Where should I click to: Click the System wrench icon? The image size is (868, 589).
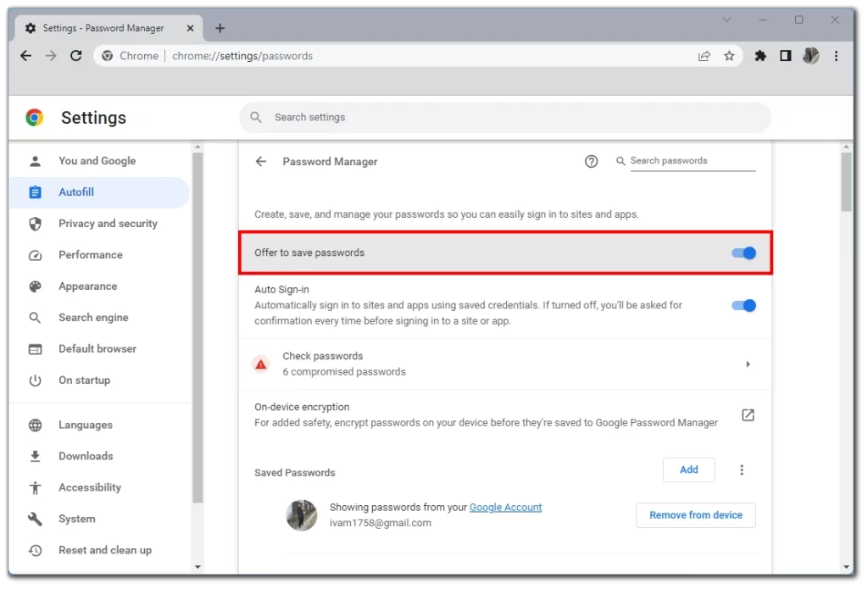[35, 520]
